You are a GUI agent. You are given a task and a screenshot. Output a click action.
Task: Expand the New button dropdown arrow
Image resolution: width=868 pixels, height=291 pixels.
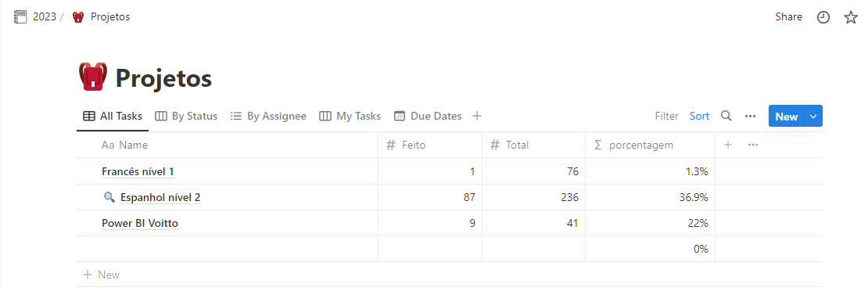[x=812, y=116]
